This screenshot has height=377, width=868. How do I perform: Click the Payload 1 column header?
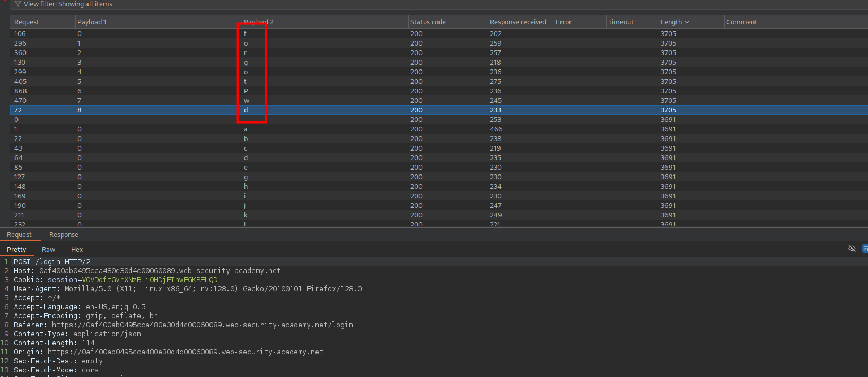point(92,22)
